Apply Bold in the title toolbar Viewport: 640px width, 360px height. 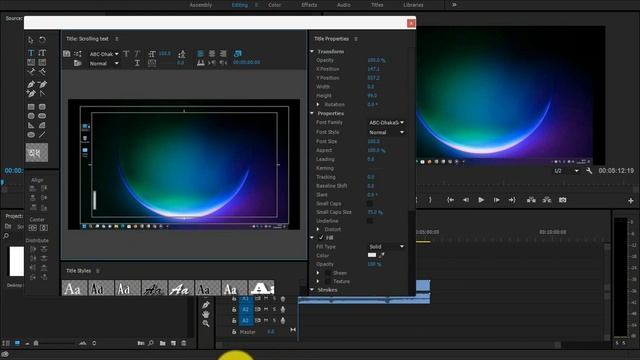click(x=126, y=53)
